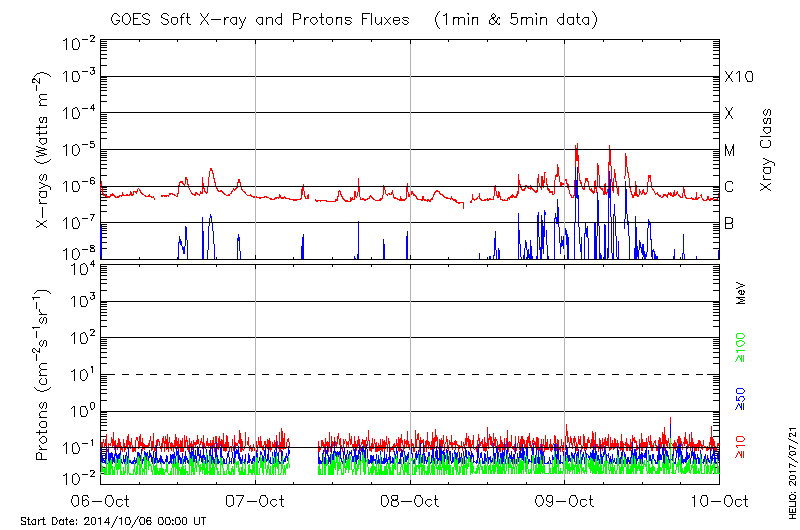Click the B class label on right axis

(x=729, y=223)
